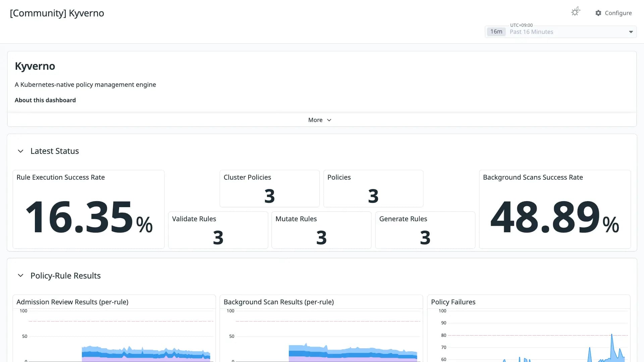The width and height of the screenshot is (644, 362).
Task: Click the highest spike in Policy Failures chart
Action: [x=612, y=335]
